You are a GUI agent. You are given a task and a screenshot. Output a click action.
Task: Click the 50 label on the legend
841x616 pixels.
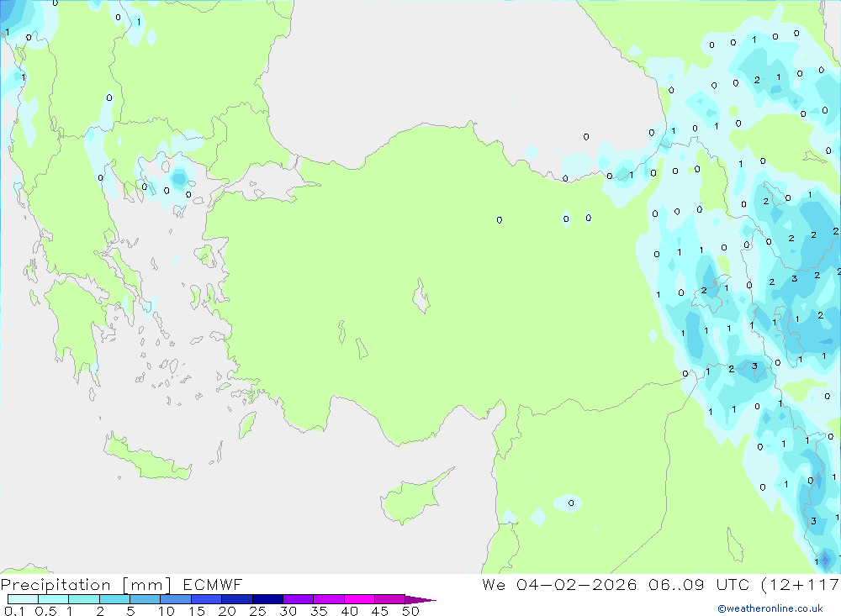click(410, 611)
